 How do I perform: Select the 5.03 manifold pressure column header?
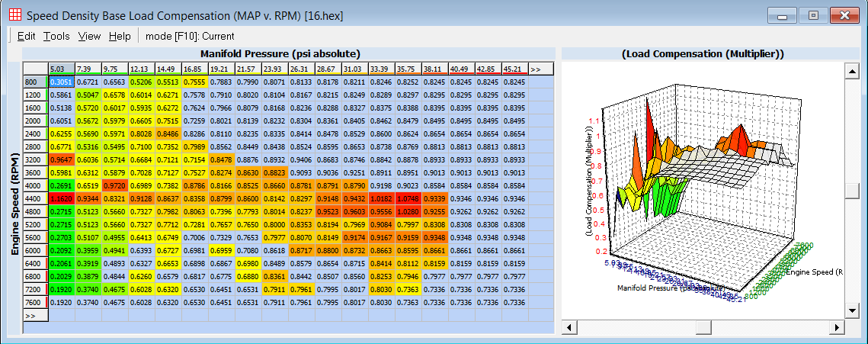coord(60,69)
